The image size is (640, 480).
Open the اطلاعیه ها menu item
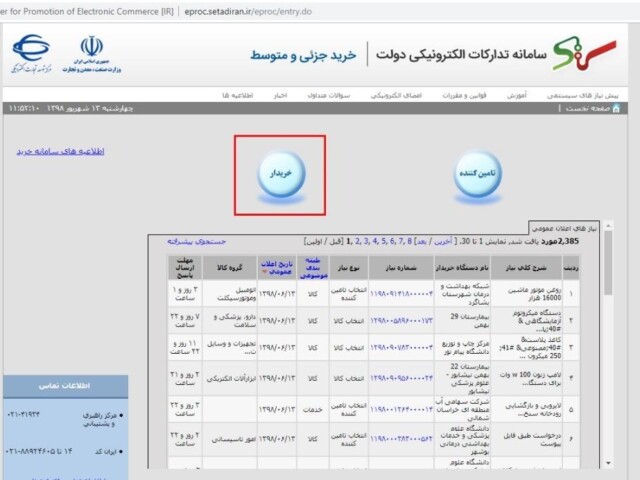click(239, 95)
